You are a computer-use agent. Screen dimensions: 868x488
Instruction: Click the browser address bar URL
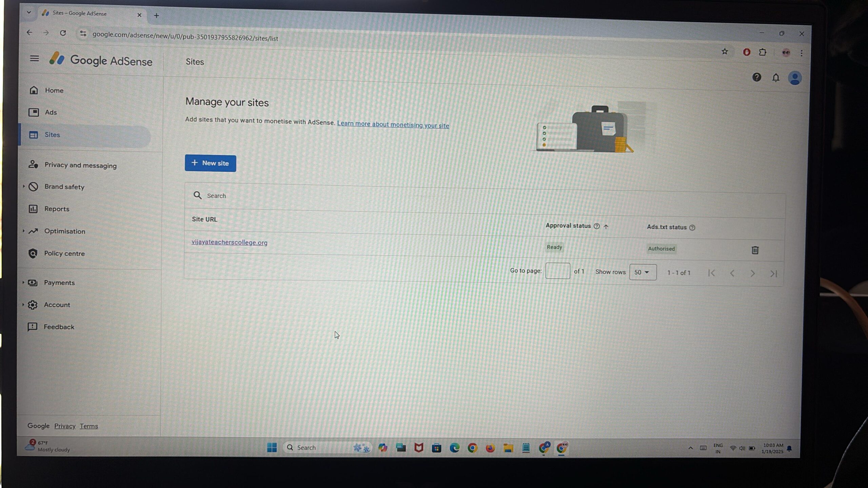185,37
